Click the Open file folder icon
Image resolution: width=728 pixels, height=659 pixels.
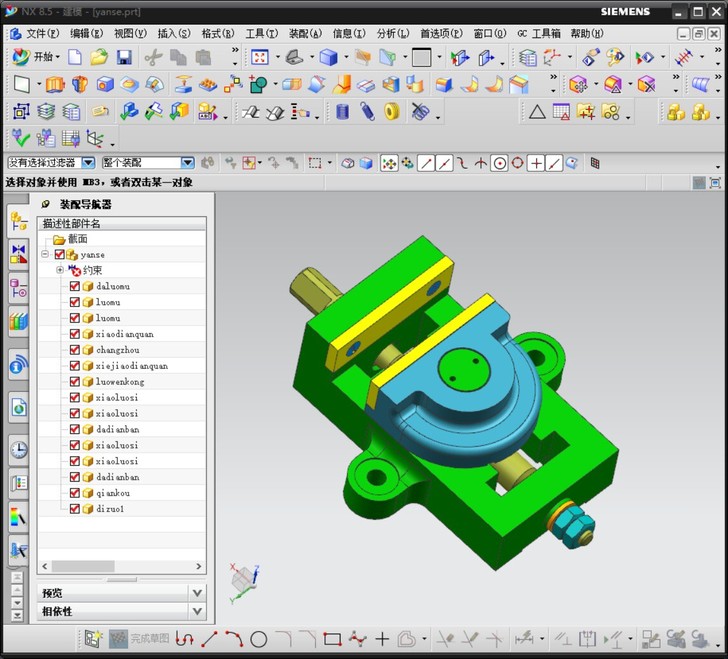[100, 58]
